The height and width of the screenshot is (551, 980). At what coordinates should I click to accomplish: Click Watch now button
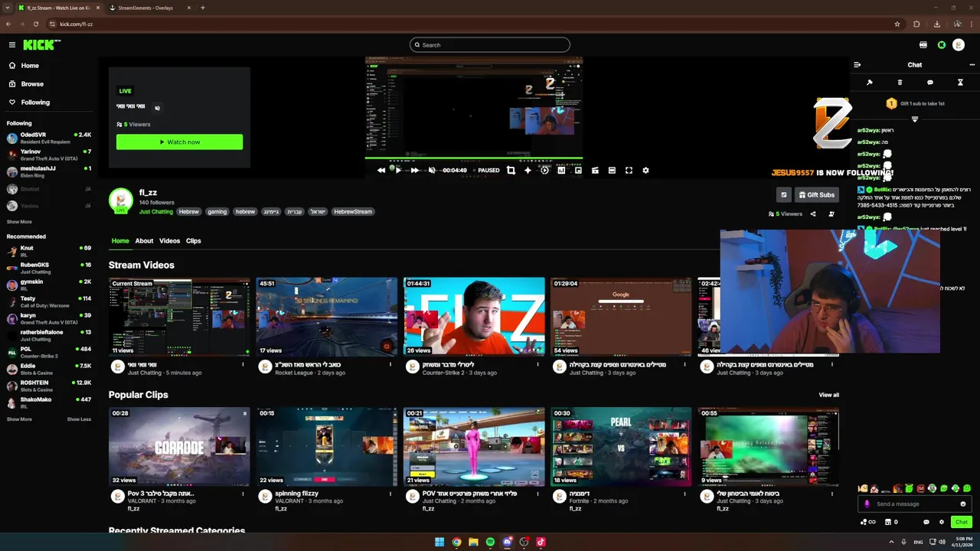(x=179, y=142)
